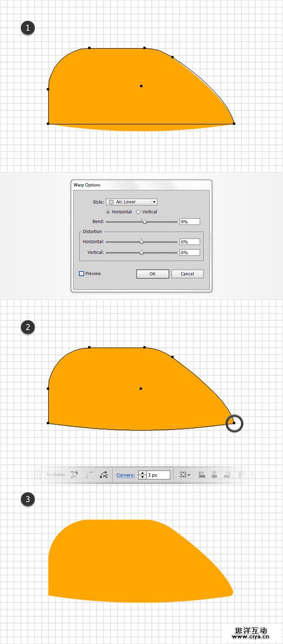Open the align-to reference point dropdown
This screenshot has width=283, height=644.
[x=185, y=475]
